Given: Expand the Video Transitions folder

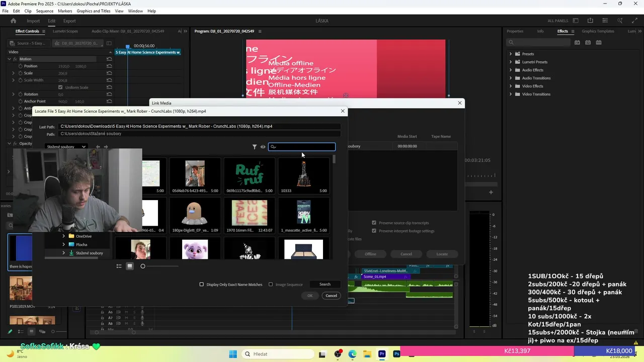Looking at the screenshot, I should tap(511, 94).
